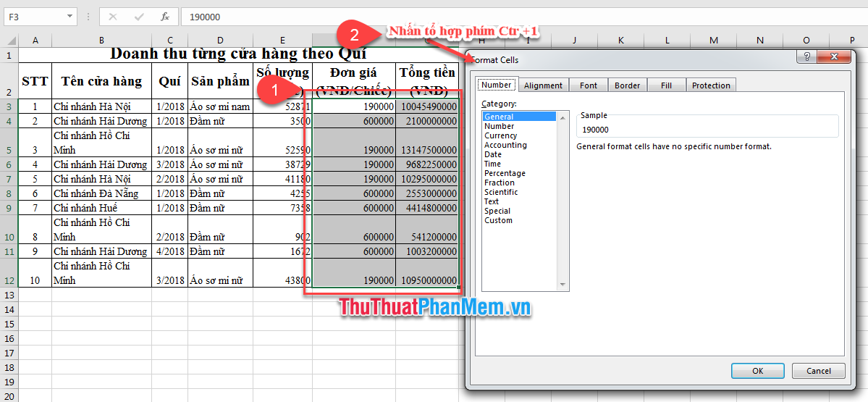Viewport: 868px width, 402px height.
Task: Click the Help question mark in Format Cells dialog
Action: [x=807, y=56]
